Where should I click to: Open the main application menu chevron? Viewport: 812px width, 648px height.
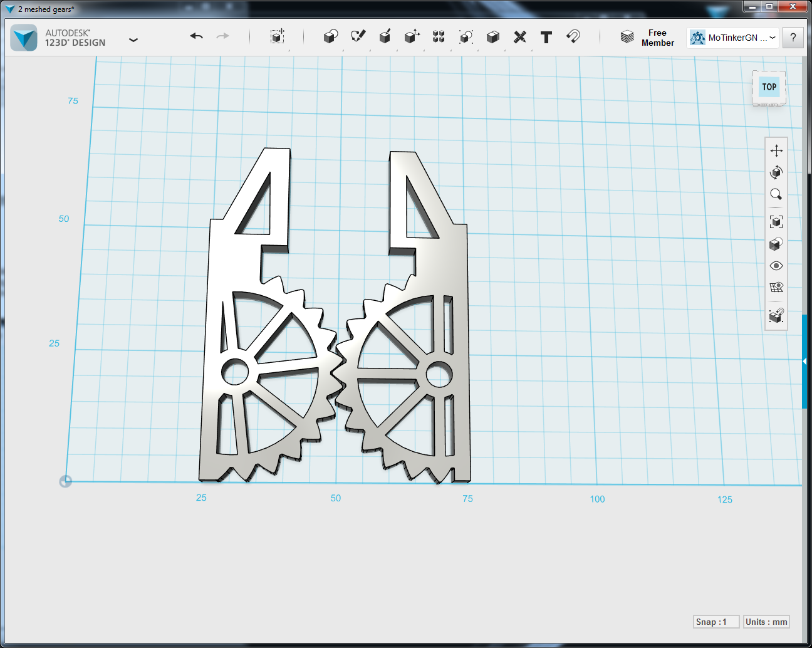(133, 39)
